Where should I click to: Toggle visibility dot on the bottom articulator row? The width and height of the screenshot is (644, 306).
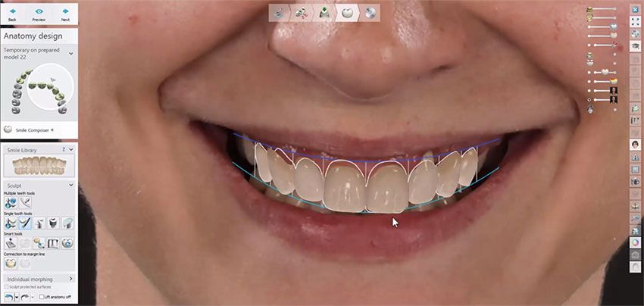(615, 110)
